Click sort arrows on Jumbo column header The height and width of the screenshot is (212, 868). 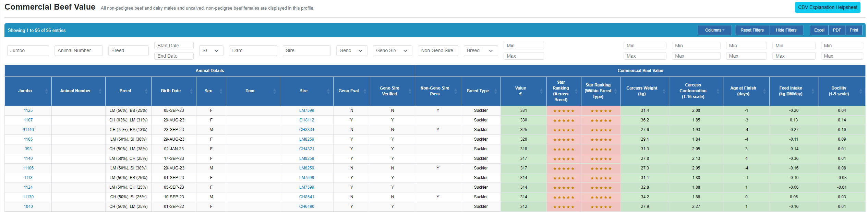[47, 91]
